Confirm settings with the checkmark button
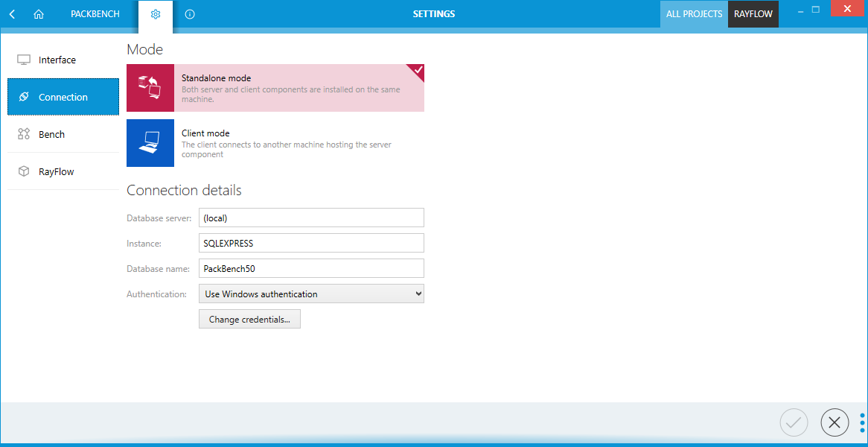Viewport: 868px width, 447px height. [x=794, y=422]
